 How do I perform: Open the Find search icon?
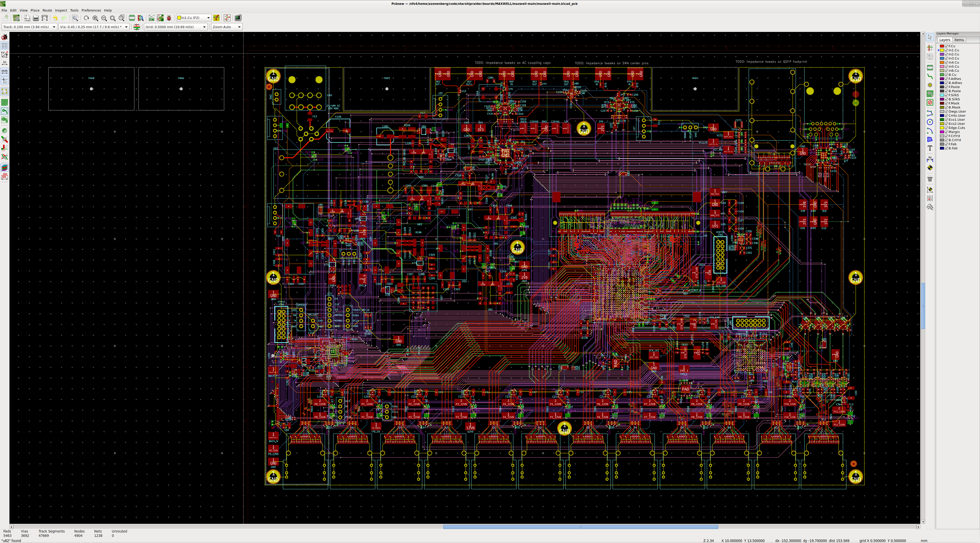75,18
